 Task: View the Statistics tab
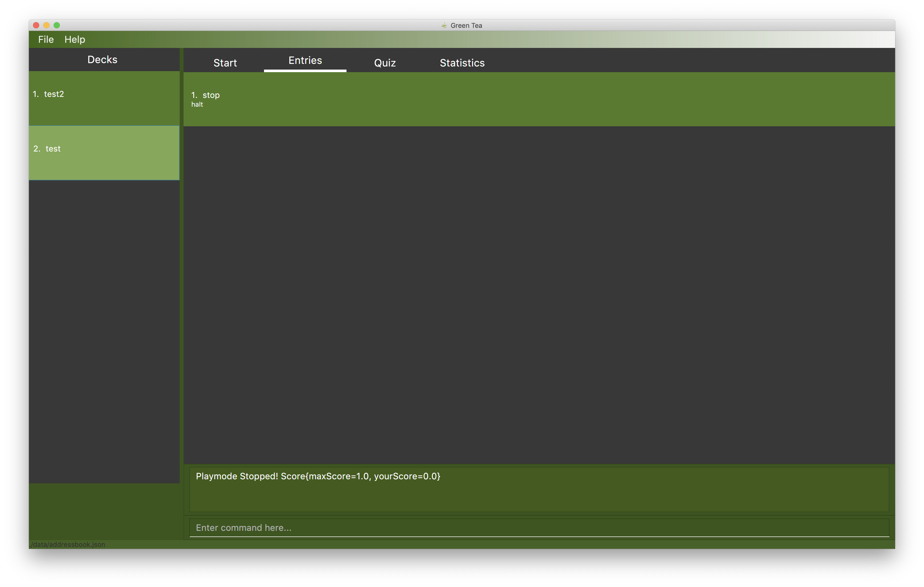(x=462, y=63)
